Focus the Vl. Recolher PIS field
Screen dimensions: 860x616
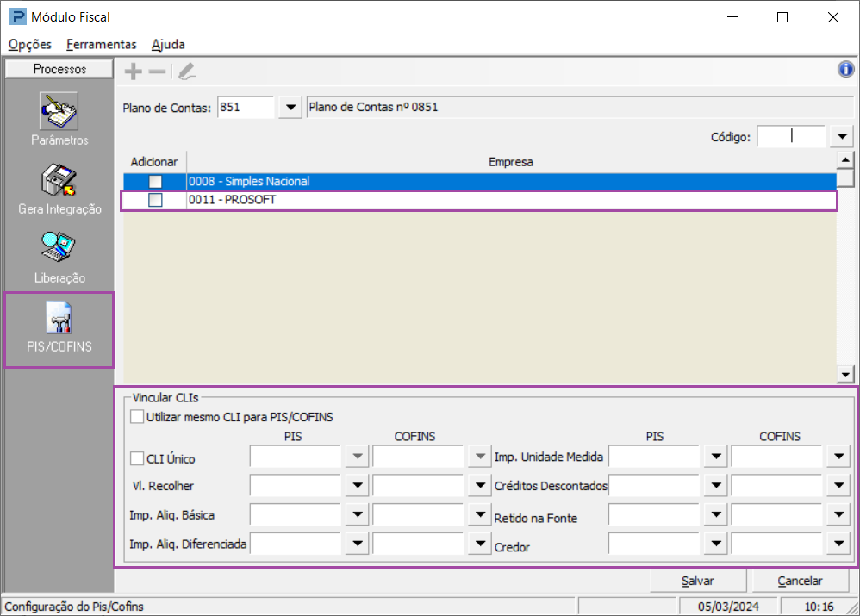[x=296, y=485]
